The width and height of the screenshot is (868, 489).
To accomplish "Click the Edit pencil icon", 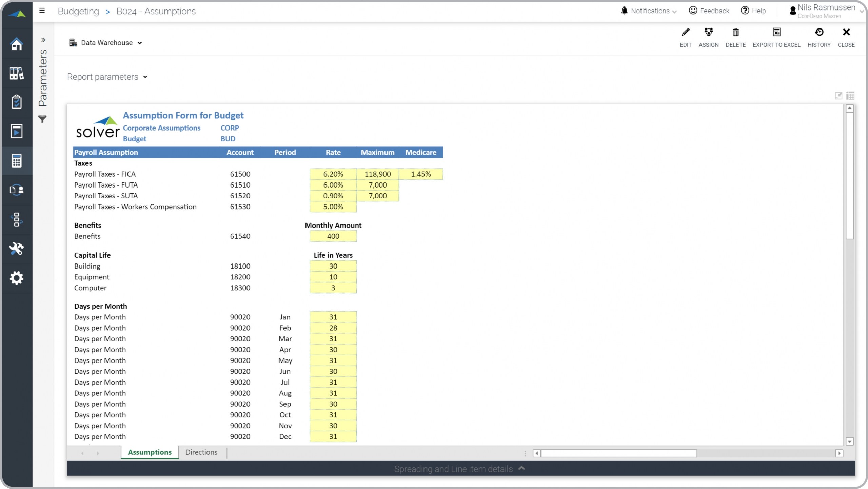I will click(685, 33).
